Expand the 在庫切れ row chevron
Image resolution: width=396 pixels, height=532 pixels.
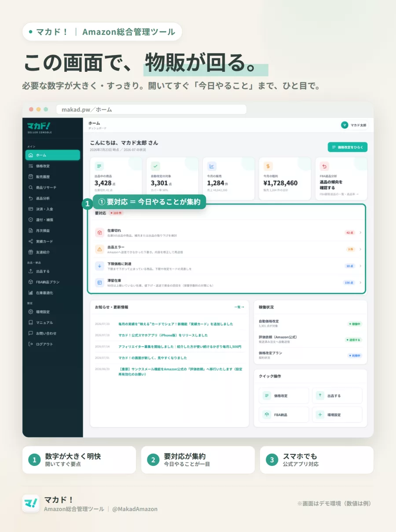click(x=360, y=233)
